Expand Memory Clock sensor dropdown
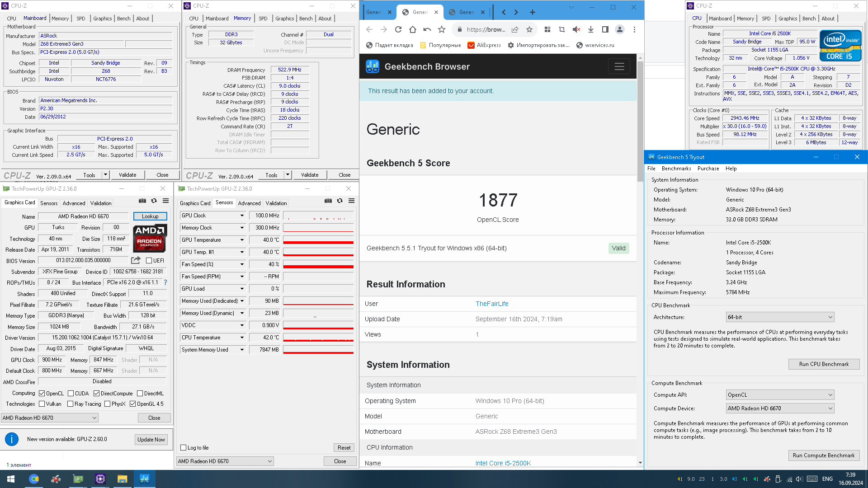The image size is (868, 488). coord(242,228)
